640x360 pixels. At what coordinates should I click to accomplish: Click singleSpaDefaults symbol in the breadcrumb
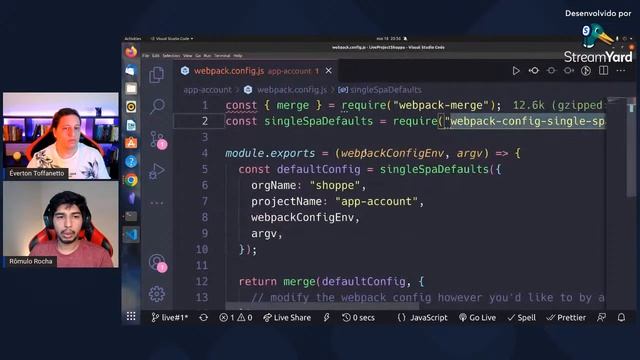point(385,90)
